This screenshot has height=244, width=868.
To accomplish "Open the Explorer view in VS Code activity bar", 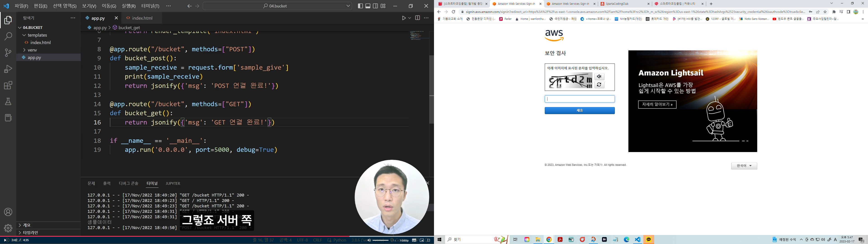I will 8,21.
